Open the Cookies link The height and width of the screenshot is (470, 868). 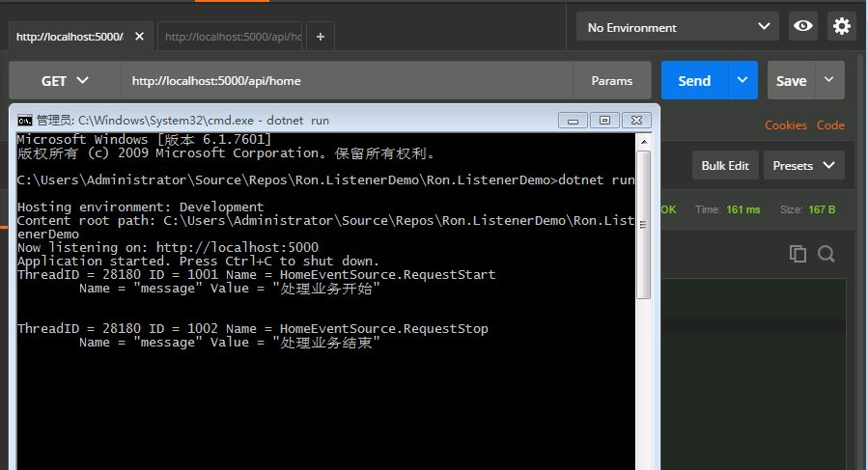(786, 125)
